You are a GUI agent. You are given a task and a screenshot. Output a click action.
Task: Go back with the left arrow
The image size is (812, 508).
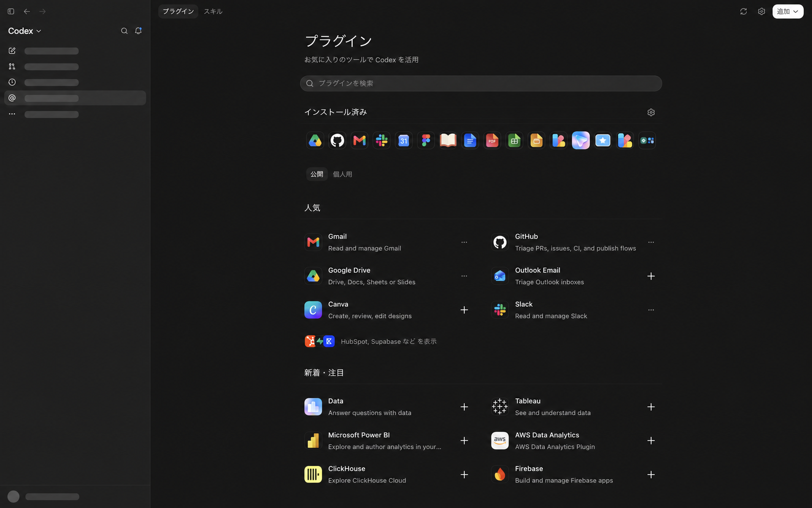point(27,11)
